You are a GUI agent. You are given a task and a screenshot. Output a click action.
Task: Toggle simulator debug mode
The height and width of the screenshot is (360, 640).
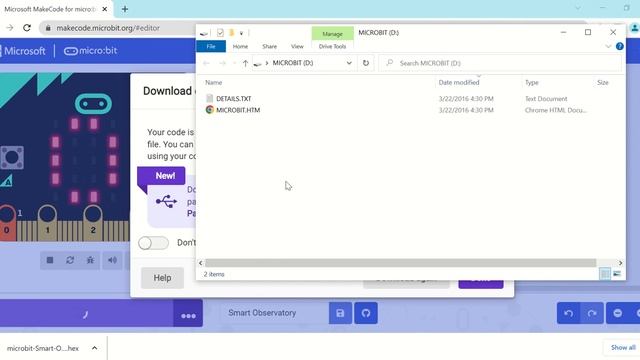point(91,260)
